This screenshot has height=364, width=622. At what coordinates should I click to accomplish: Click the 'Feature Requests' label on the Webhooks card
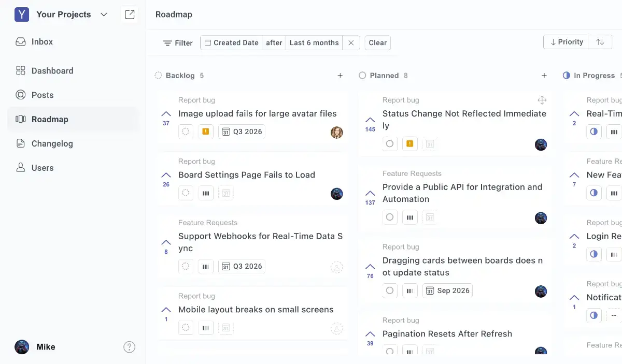pos(208,223)
